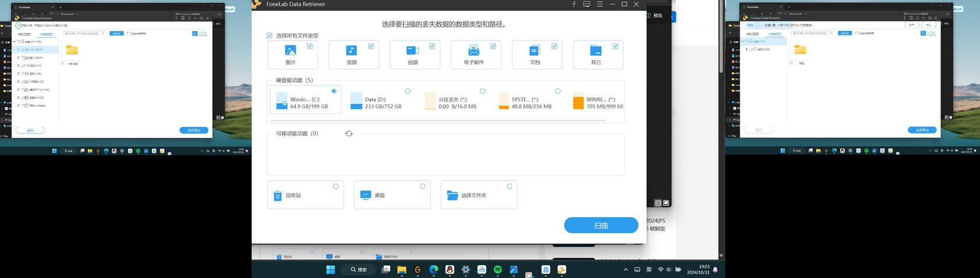Select the 文档 document file type card
This screenshot has height=278, width=980.
[537, 55]
